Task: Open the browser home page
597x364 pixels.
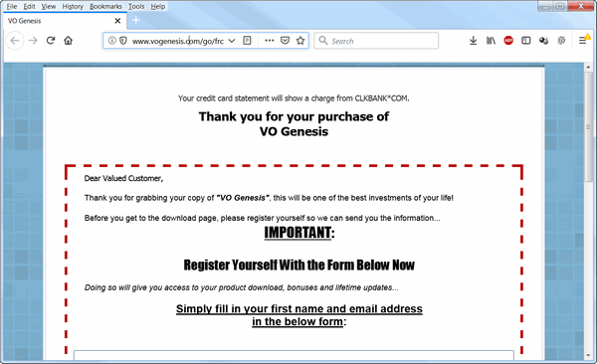Action: pos(68,41)
